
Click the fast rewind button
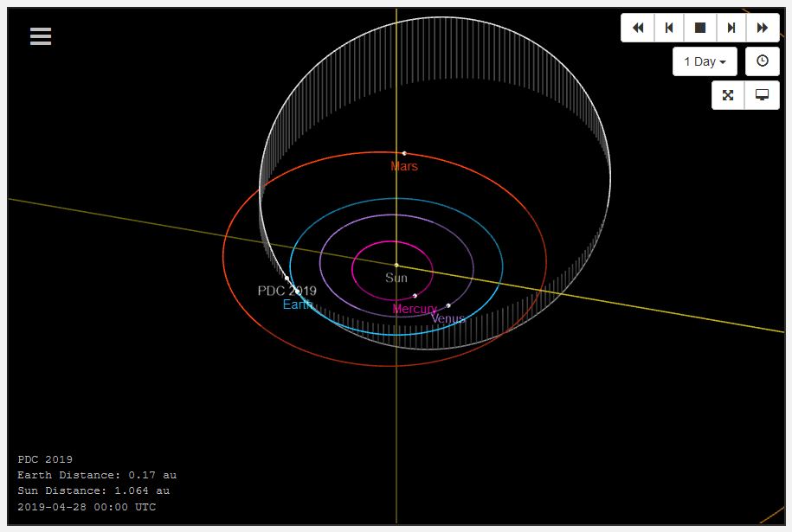click(637, 28)
